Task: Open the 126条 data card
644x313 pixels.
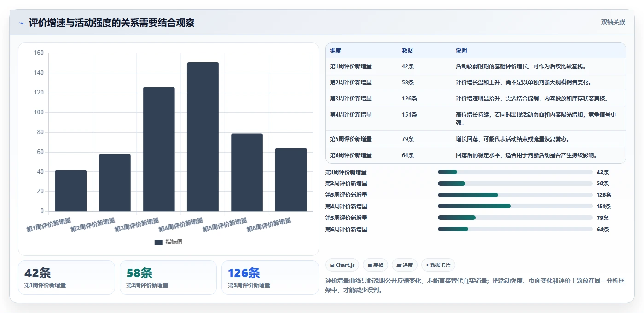Action: 270,278
